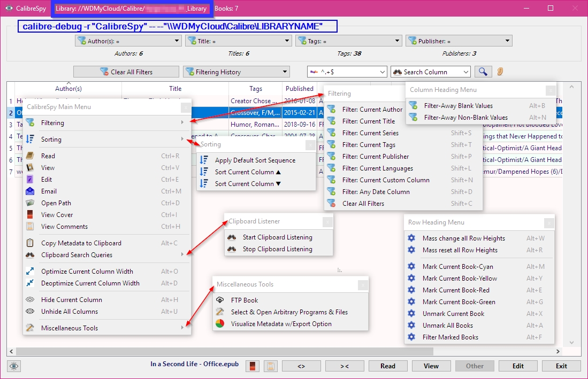The height and width of the screenshot is (379, 588).
Task: Click the Clear All Filters button
Action: tap(126, 72)
